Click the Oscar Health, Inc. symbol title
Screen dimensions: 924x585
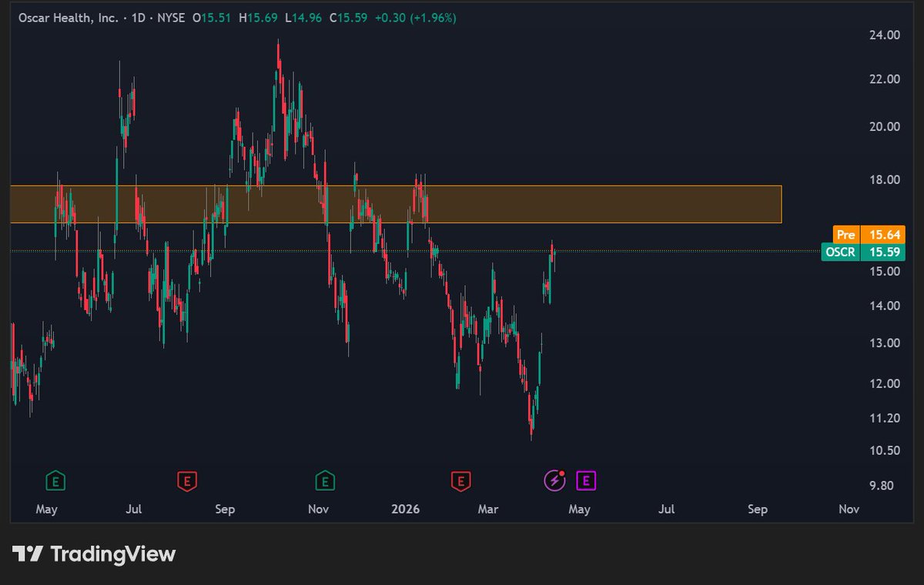pyautogui.click(x=69, y=18)
